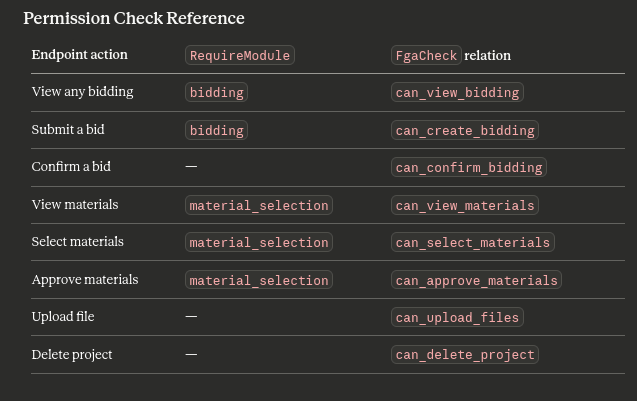
Task: Click the can_approve_materials relation
Action: (x=477, y=280)
